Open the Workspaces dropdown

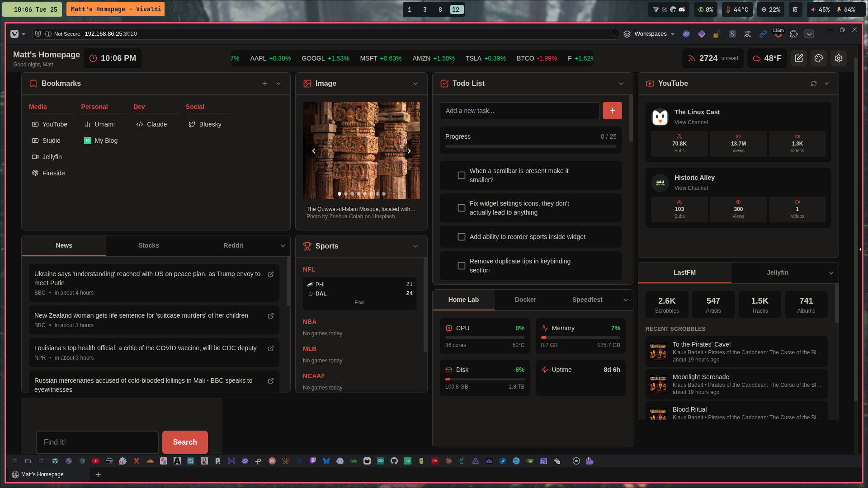click(651, 34)
